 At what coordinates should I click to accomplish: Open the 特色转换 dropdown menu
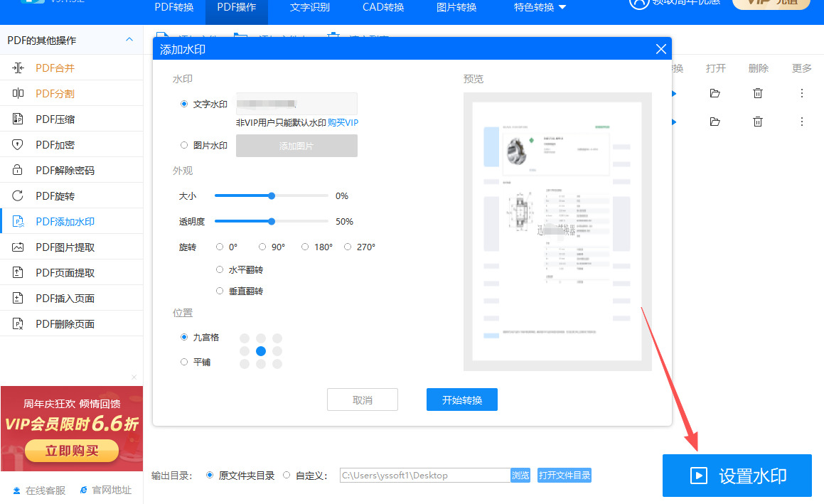(x=540, y=7)
